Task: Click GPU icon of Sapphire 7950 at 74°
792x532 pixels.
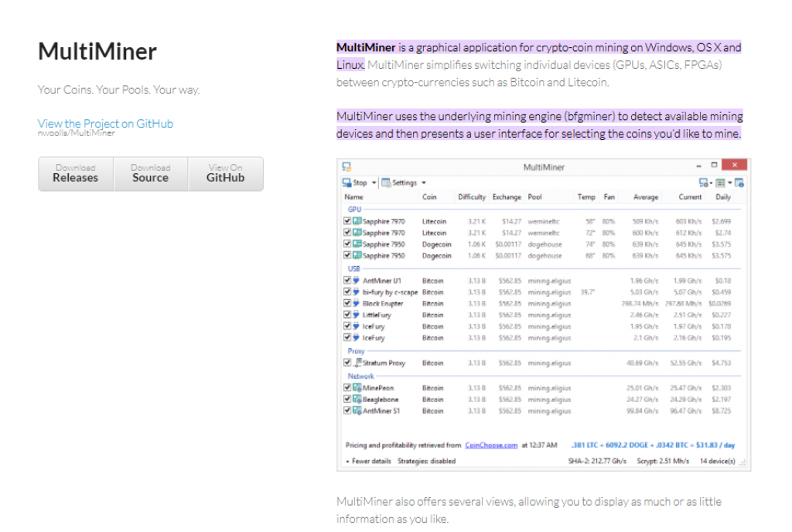Action: [x=357, y=244]
